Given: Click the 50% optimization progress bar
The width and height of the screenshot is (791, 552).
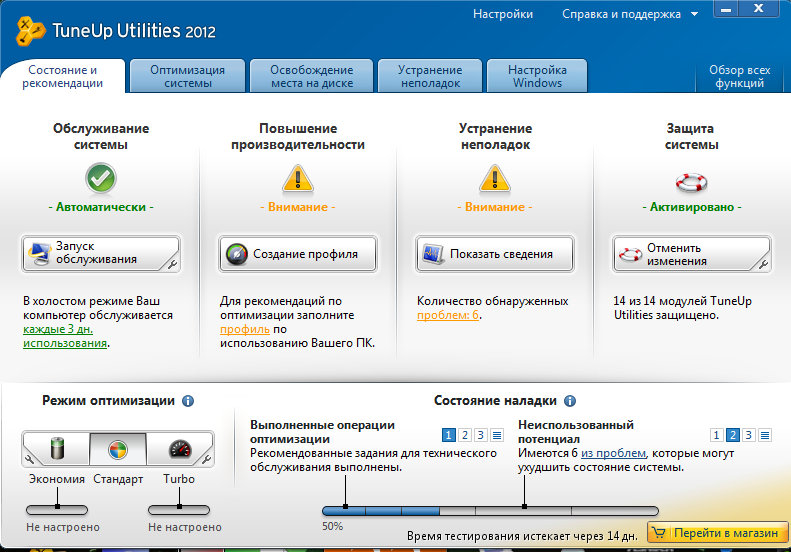Looking at the screenshot, I should coord(490,511).
